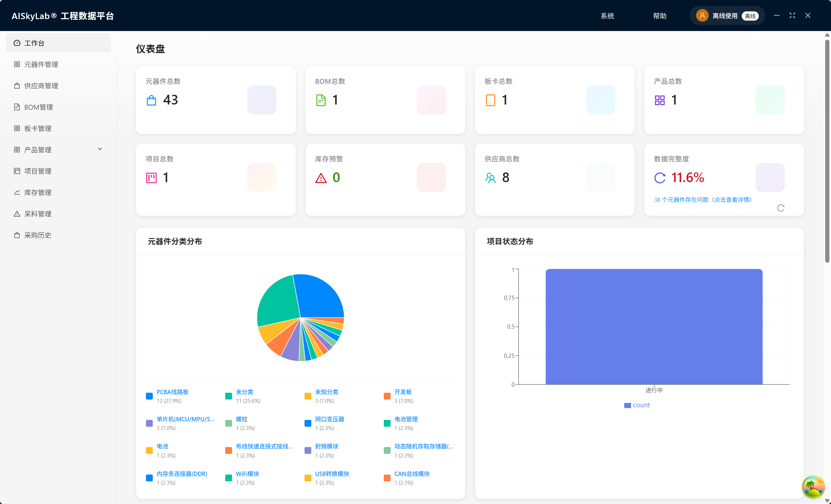Click the blue PCBA线路板 color swatch

(149, 396)
